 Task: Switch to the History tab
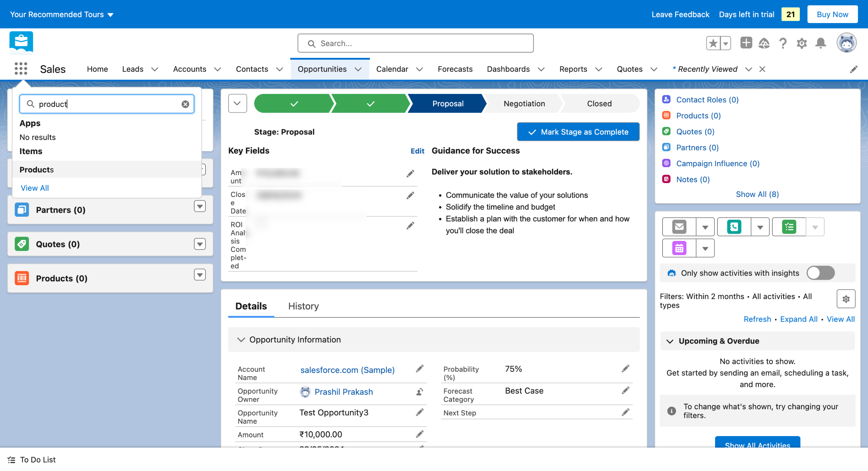click(x=303, y=306)
